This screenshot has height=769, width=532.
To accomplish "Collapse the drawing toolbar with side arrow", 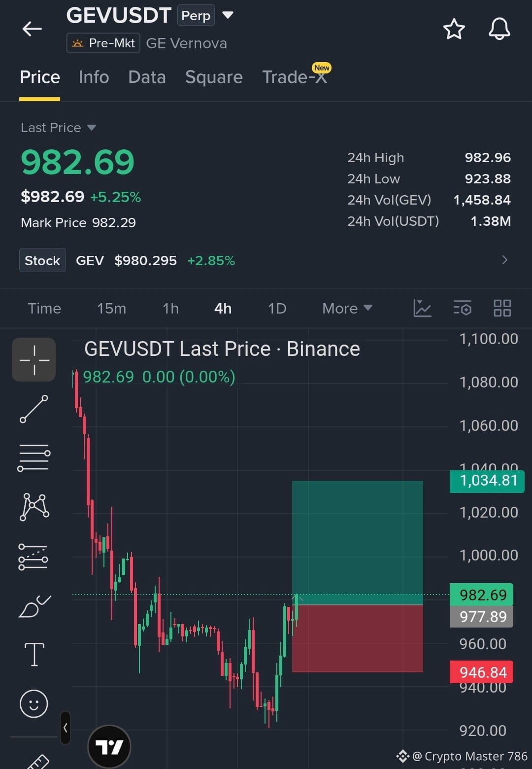I will pos(65,728).
